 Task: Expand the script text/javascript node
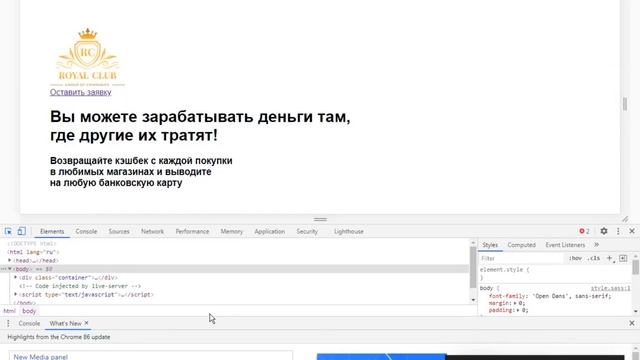coord(16,294)
